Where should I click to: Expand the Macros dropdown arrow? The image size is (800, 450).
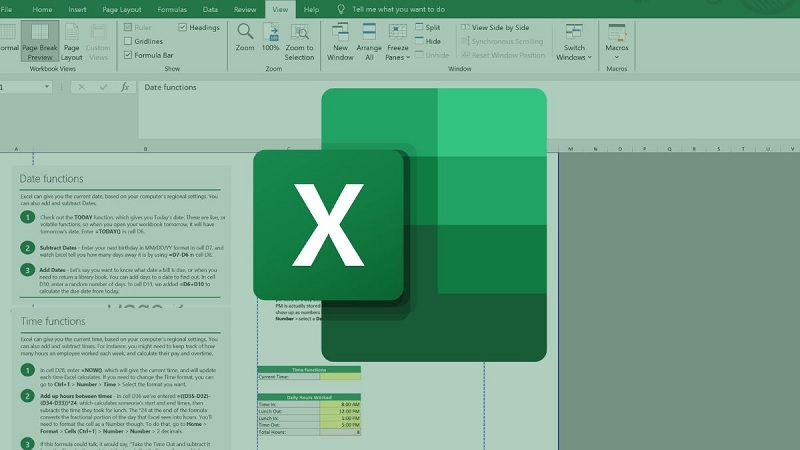coord(617,57)
